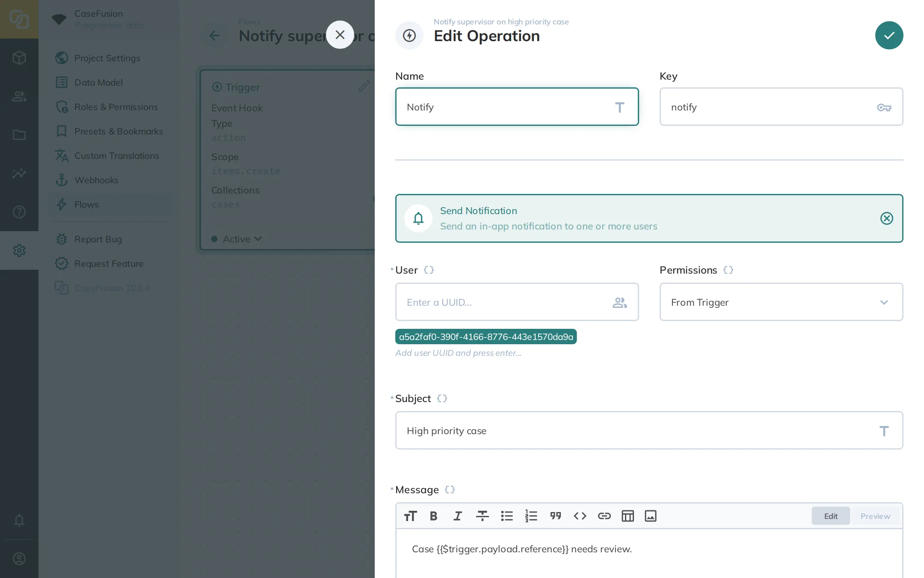This screenshot has width=924, height=578.
Task: Open the notifications bell in the module bar
Action: (19, 520)
